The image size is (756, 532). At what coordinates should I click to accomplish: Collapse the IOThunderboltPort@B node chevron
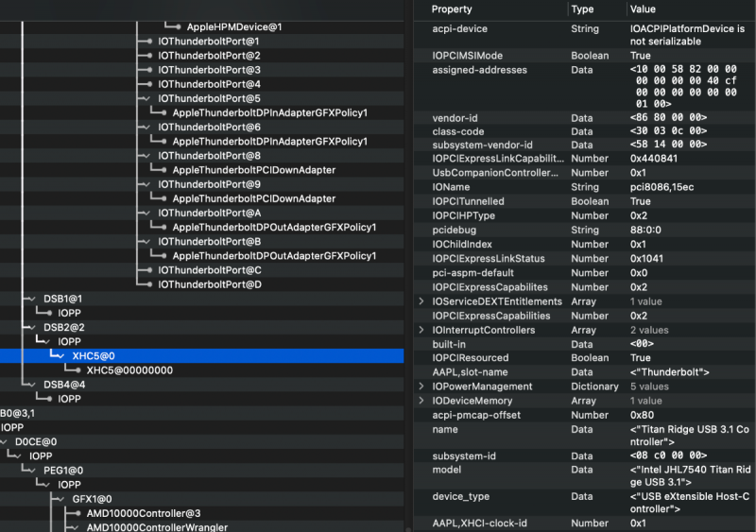[146, 242]
